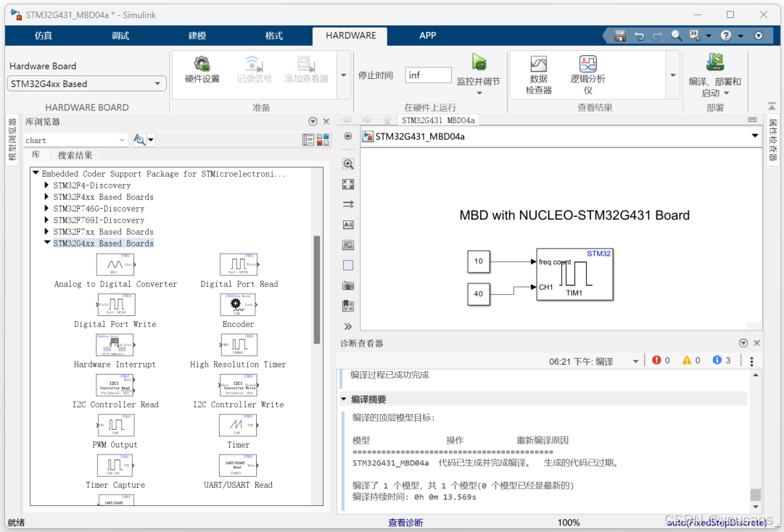
Task: Click the save icon in title toolbar
Action: 620,36
